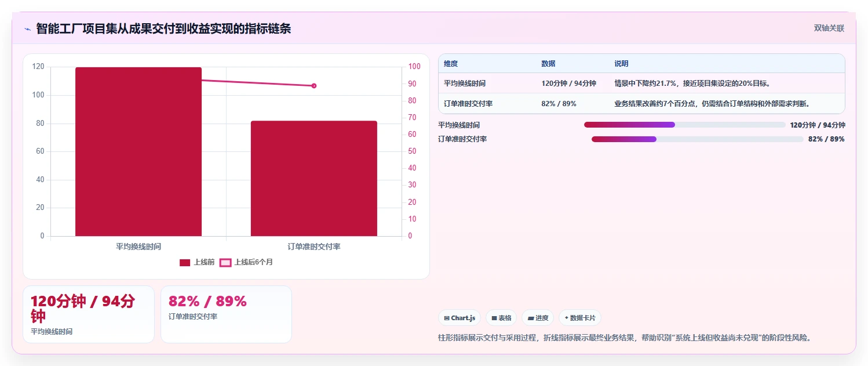
Task: Click table cell 82% / 89%
Action: 559,104
